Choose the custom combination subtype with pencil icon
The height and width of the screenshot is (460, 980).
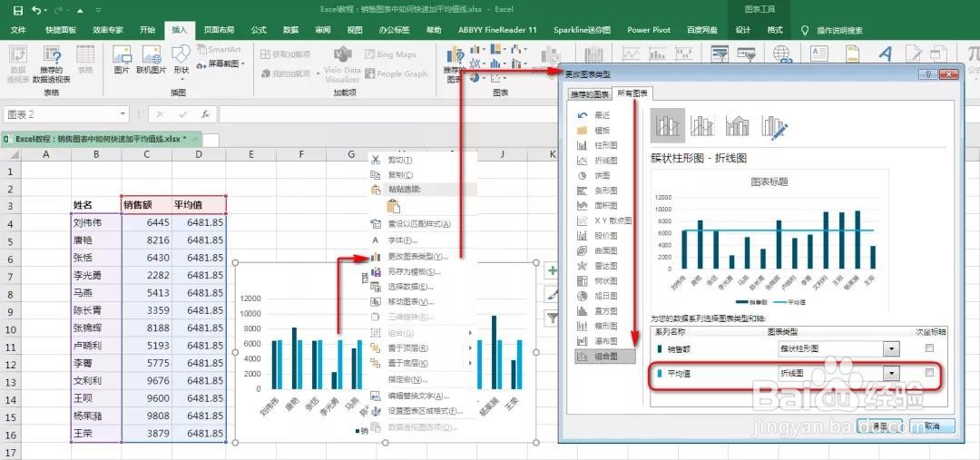[x=774, y=126]
